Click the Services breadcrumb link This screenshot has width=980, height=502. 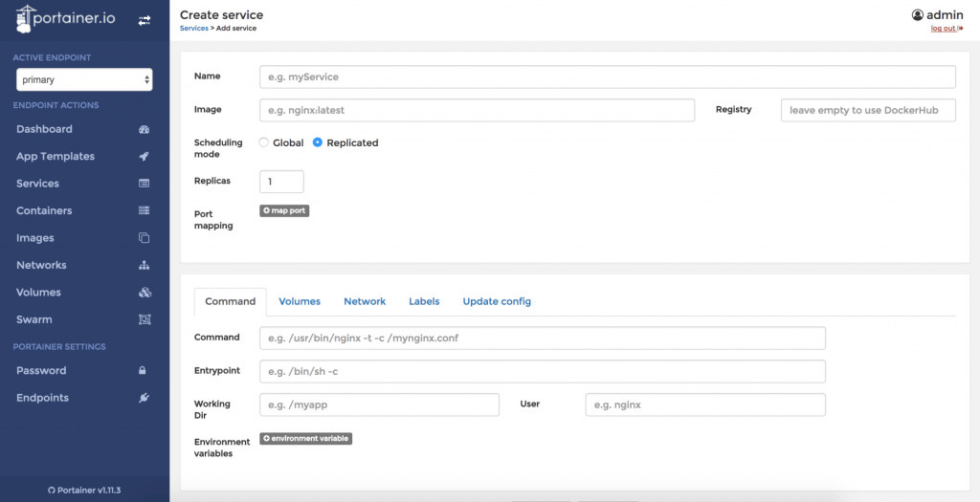[193, 29]
